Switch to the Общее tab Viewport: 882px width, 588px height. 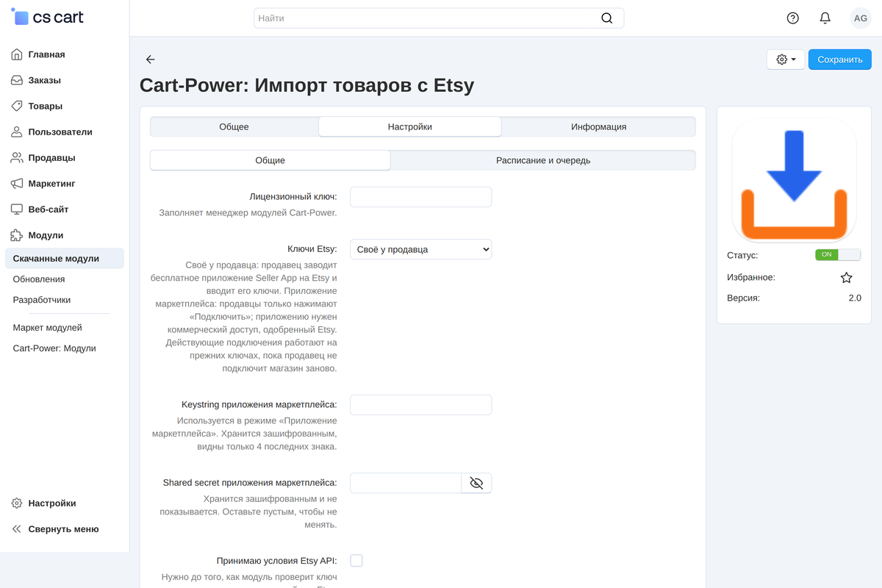coord(234,126)
